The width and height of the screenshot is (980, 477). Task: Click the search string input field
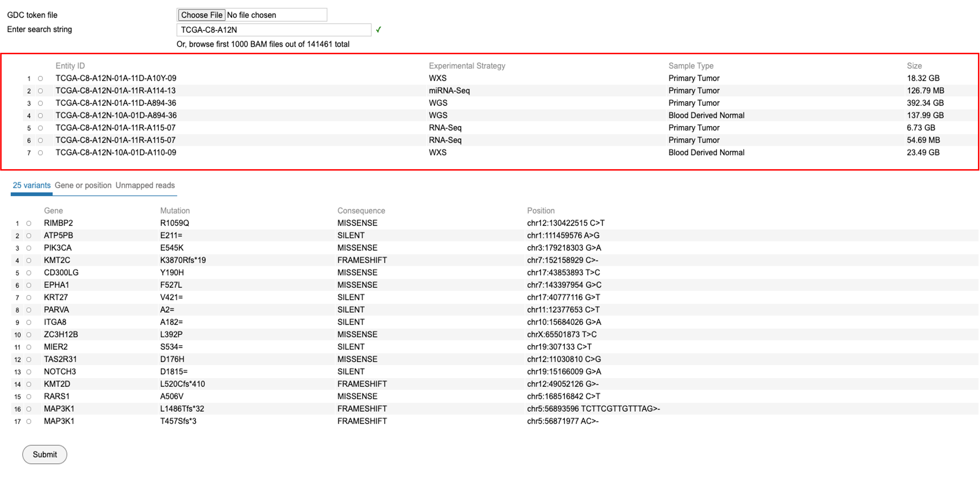[274, 30]
